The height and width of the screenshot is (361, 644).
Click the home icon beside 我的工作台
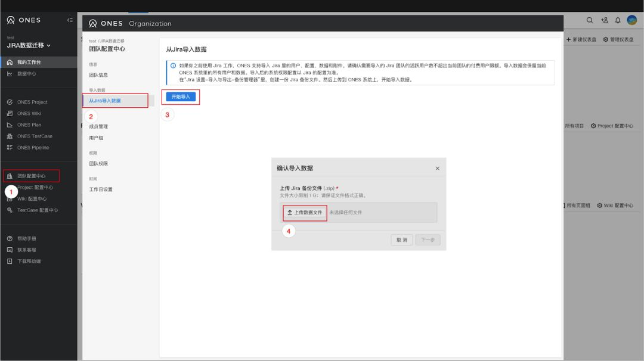coord(10,63)
